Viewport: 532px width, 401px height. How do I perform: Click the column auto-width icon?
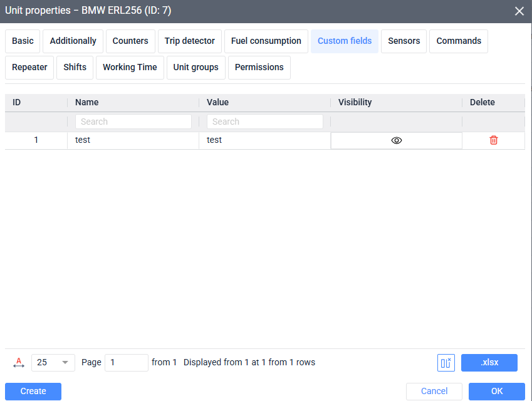pos(19,362)
